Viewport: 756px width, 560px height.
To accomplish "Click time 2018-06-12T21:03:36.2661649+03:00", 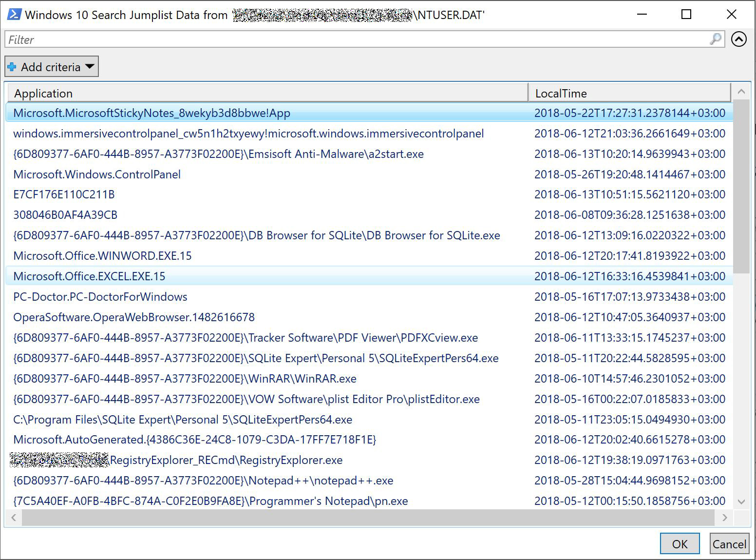I will tap(630, 134).
